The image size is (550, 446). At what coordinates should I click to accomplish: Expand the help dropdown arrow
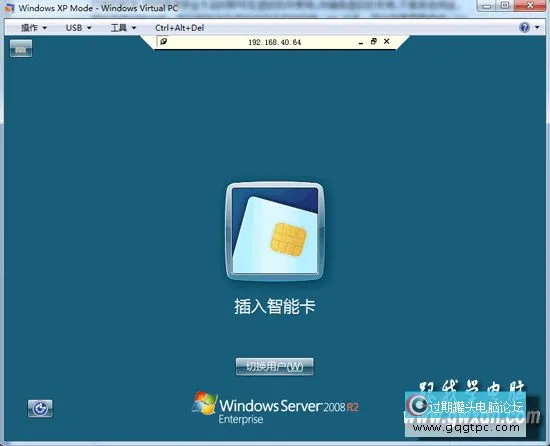pos(537,27)
